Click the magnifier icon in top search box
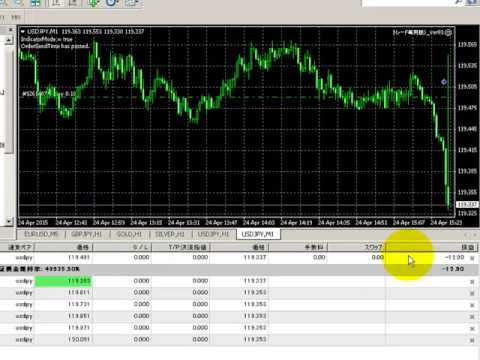Image resolution: width=480 pixels, height=360 pixels. [x=460, y=2]
